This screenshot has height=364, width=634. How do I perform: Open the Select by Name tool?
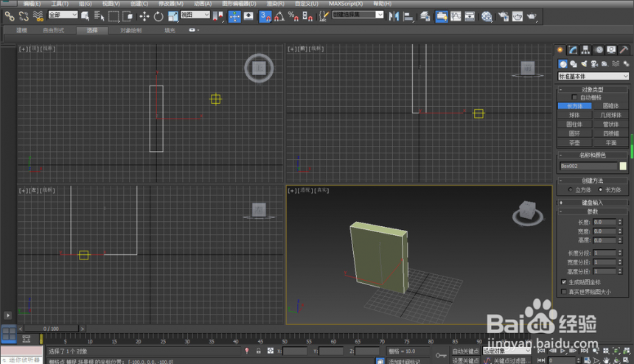(x=99, y=16)
